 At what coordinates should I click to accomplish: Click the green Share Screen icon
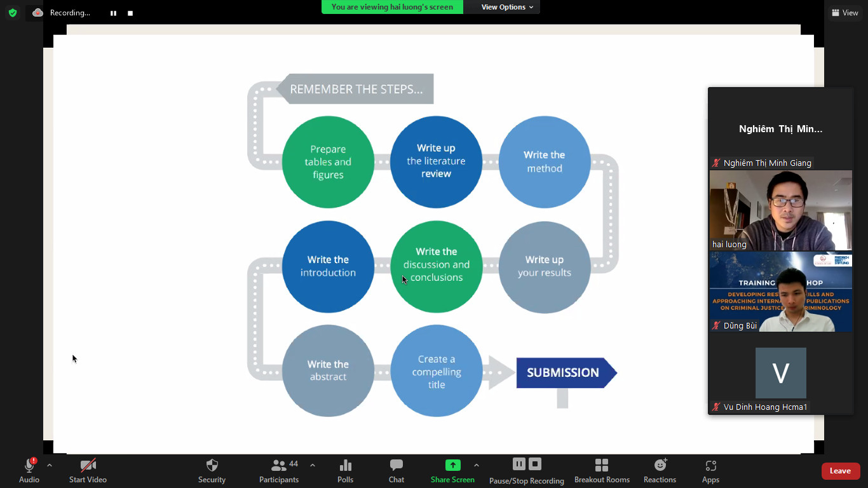pyautogui.click(x=452, y=465)
